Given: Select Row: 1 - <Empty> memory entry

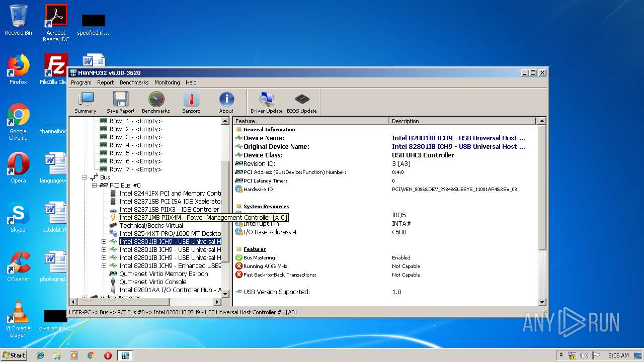Looking at the screenshot, I should [135, 121].
